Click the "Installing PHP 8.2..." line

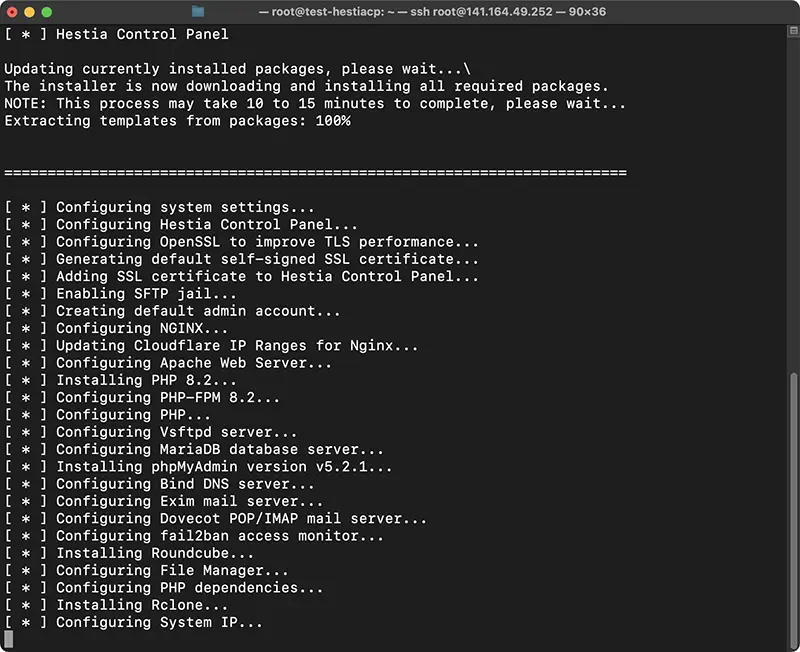tap(120, 380)
